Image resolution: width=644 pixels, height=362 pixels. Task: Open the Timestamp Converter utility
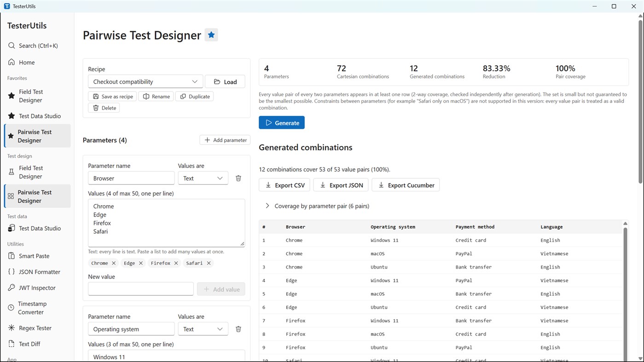(37, 308)
